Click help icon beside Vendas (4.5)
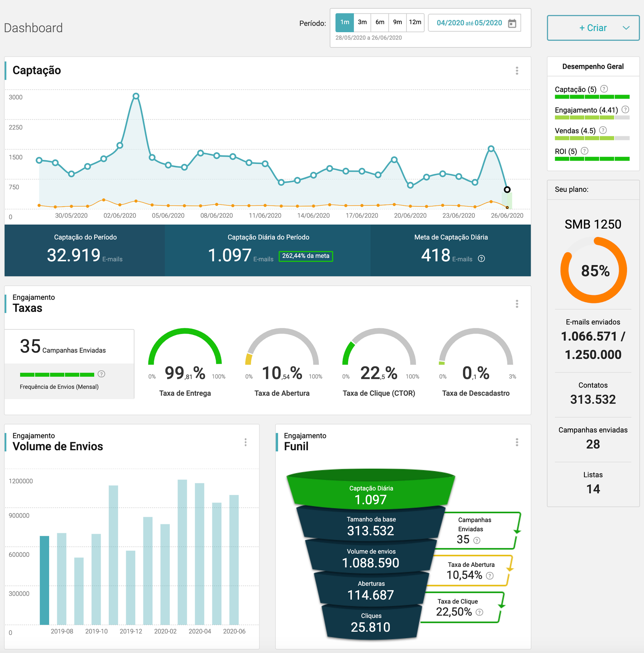This screenshot has height=653, width=644. pyautogui.click(x=603, y=130)
